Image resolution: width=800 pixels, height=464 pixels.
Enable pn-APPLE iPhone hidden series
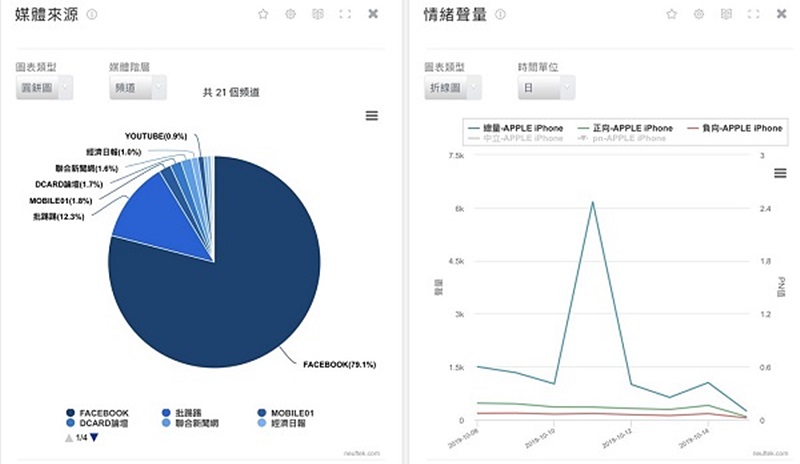621,138
